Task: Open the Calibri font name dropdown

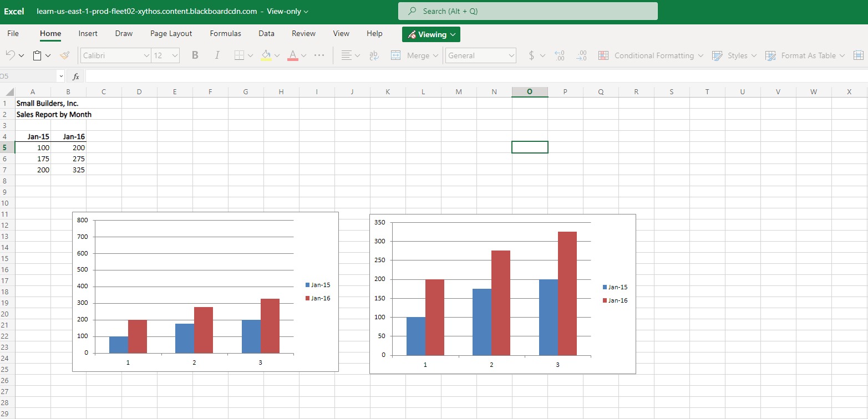Action: (146, 55)
